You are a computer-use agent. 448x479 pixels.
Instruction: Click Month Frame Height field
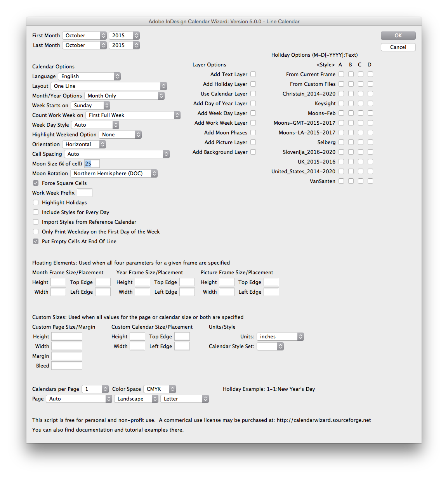point(58,282)
